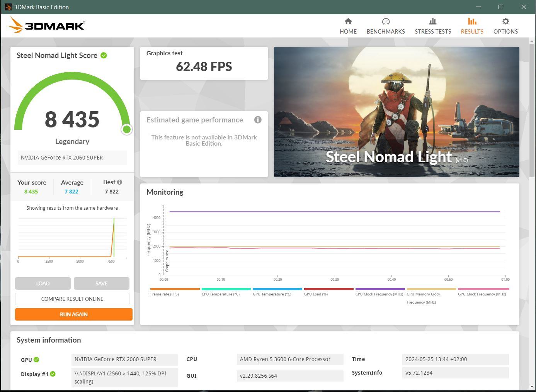
Task: Click the 8 435 score value
Action: [72, 119]
